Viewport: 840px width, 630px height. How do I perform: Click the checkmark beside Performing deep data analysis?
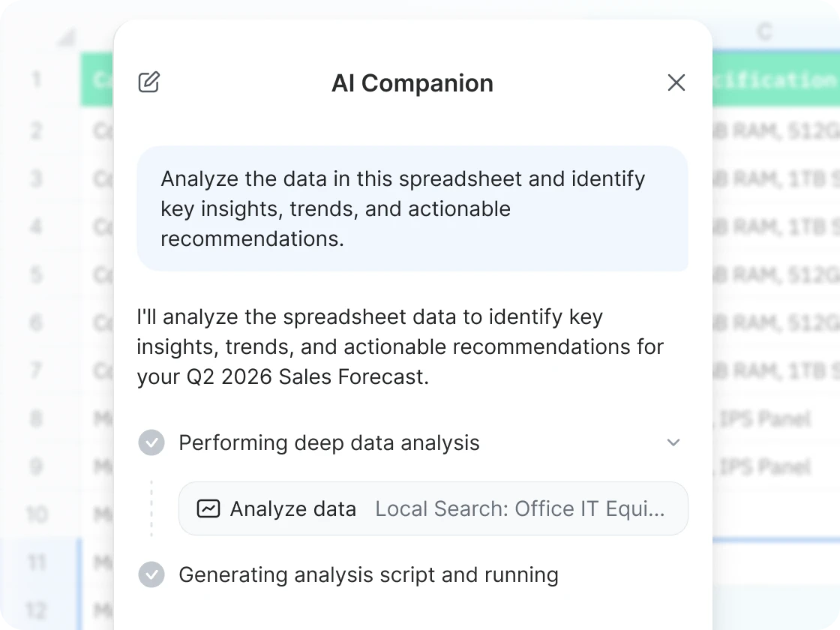[151, 442]
